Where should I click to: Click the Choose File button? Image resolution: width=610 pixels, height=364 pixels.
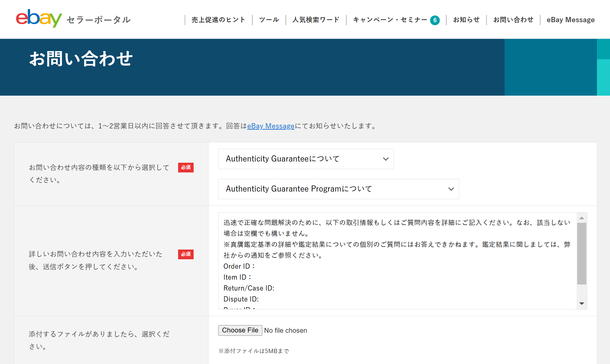(x=240, y=330)
